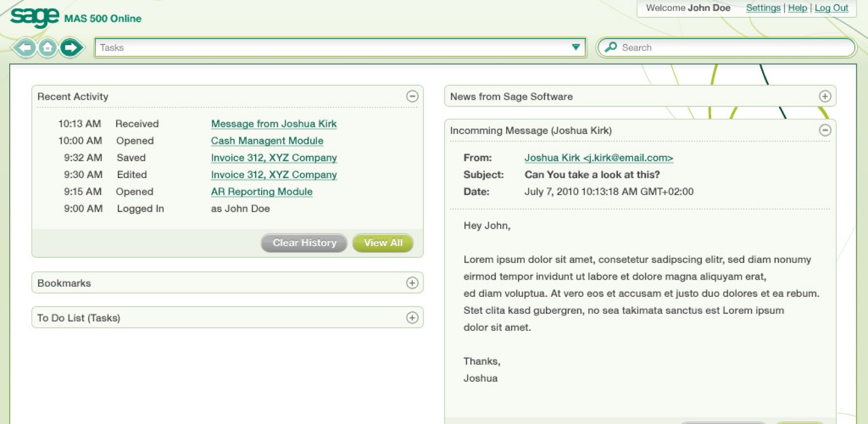Go back with the left arrow button
This screenshot has height=424, width=868.
coord(25,48)
